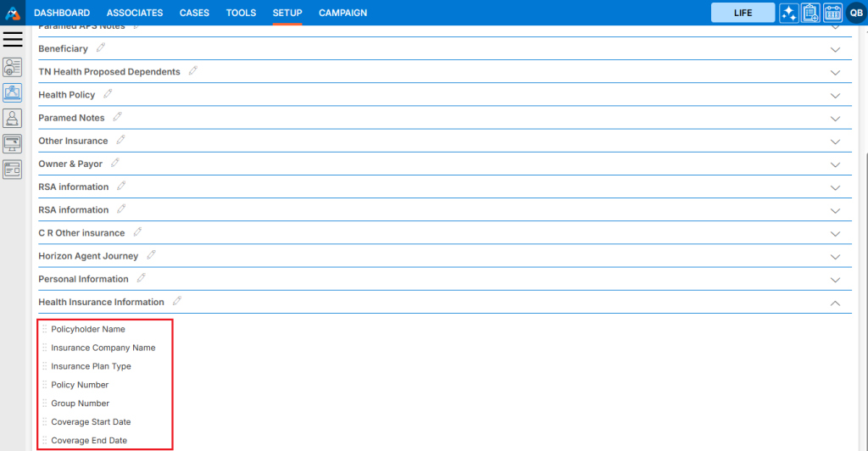Click the clipboard add-case icon
Viewport: 868px width, 451px height.
coord(810,13)
